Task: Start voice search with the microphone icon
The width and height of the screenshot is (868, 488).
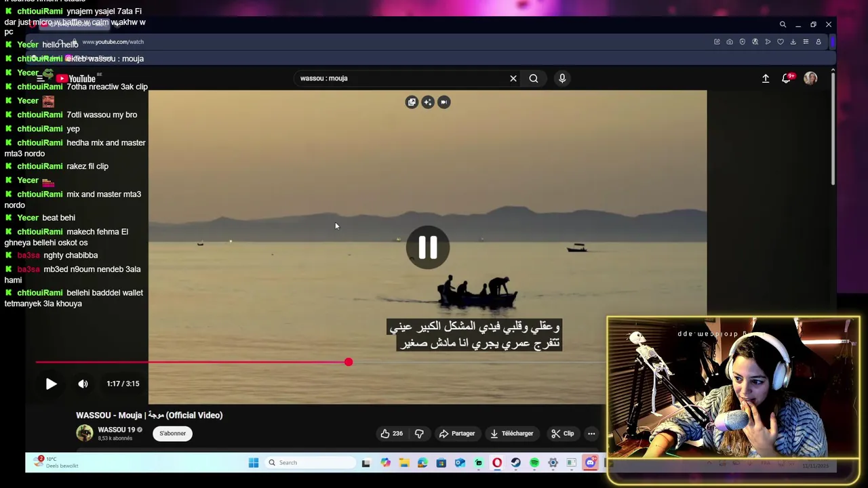Action: click(x=562, y=78)
